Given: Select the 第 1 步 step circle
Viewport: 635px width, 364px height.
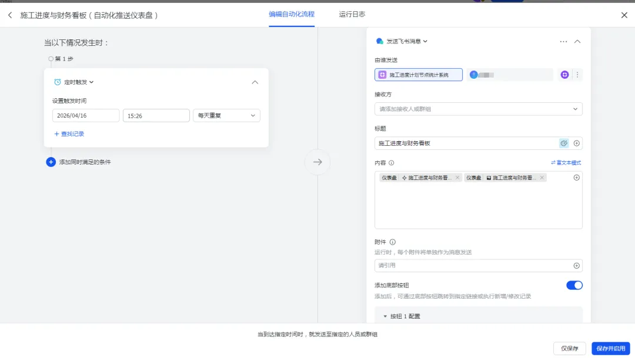Looking at the screenshot, I should coord(51,59).
